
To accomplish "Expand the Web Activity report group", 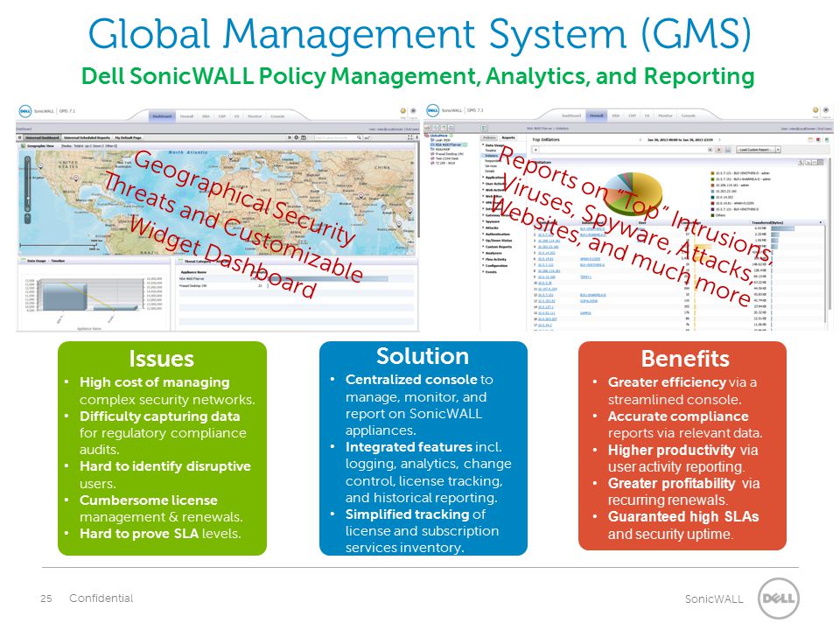I will [484, 190].
